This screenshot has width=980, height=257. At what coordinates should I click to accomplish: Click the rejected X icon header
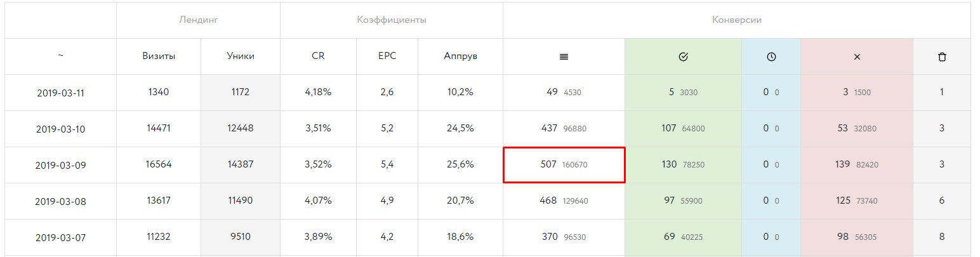(857, 56)
